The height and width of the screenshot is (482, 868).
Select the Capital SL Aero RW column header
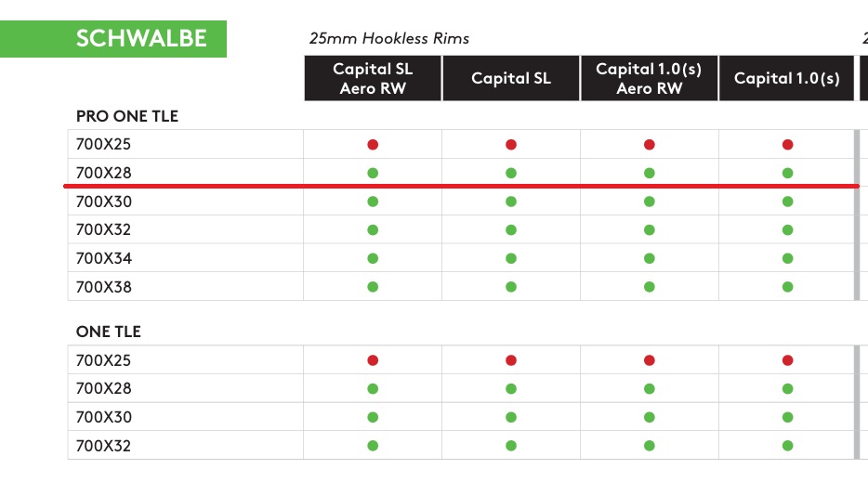click(x=373, y=79)
